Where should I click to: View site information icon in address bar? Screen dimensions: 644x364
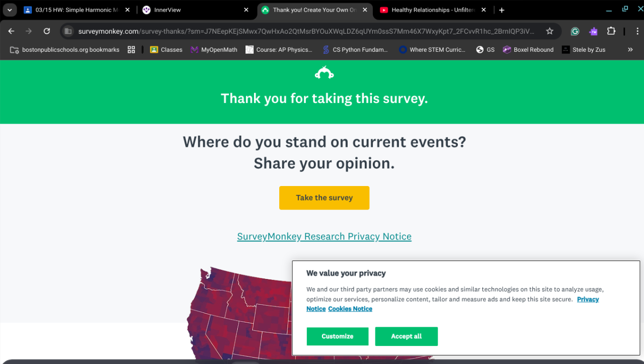click(x=68, y=31)
